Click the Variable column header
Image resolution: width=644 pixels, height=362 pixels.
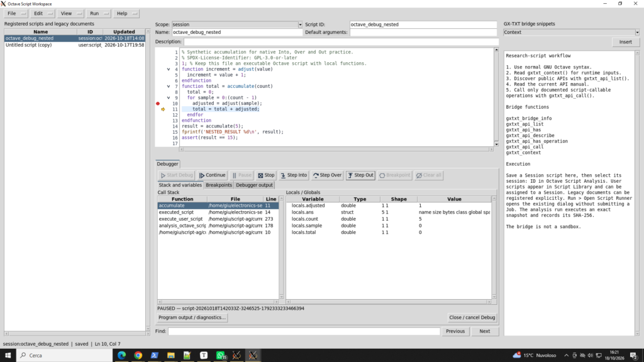[x=313, y=199]
